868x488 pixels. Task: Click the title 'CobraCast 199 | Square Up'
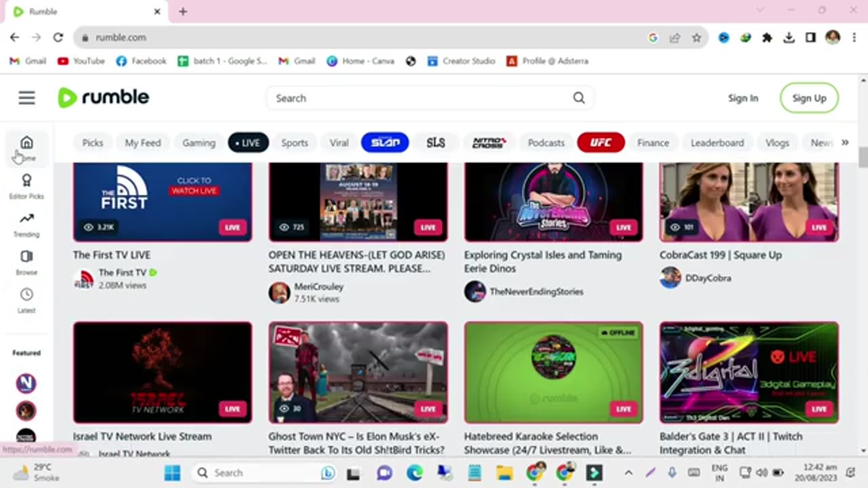[721, 255]
